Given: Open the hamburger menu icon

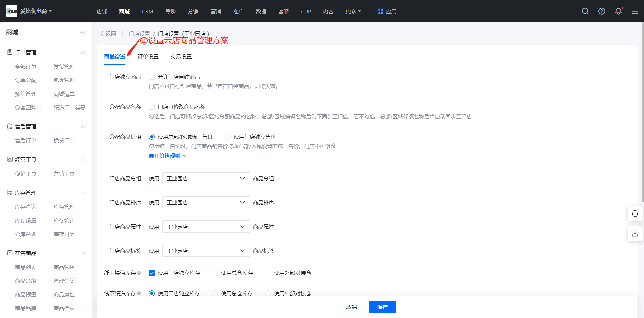Looking at the screenshot, I should tap(635, 11).
